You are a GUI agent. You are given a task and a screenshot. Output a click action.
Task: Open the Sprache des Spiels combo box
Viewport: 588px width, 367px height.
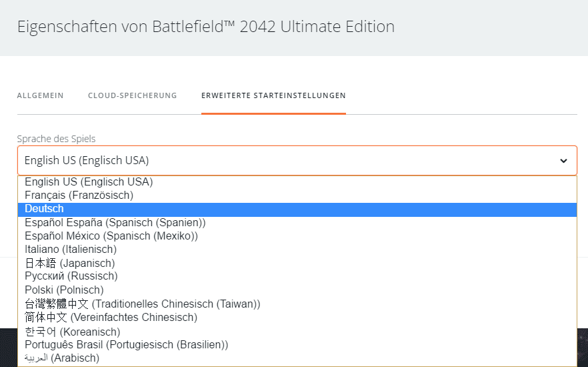point(297,161)
